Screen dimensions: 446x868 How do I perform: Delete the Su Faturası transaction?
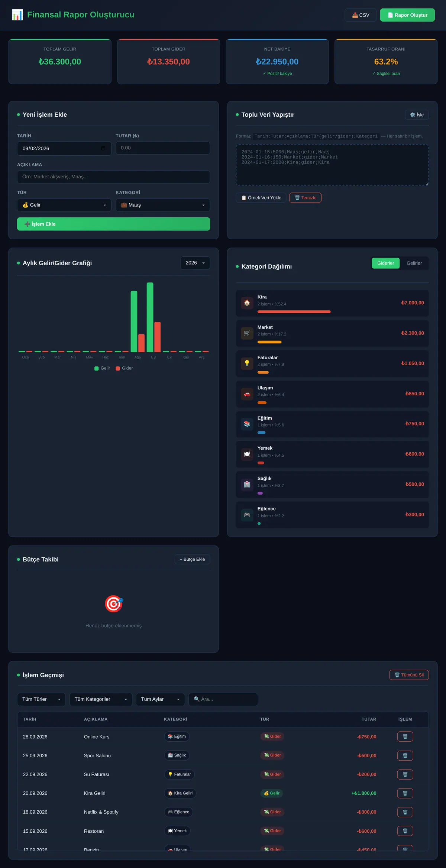pos(405,774)
